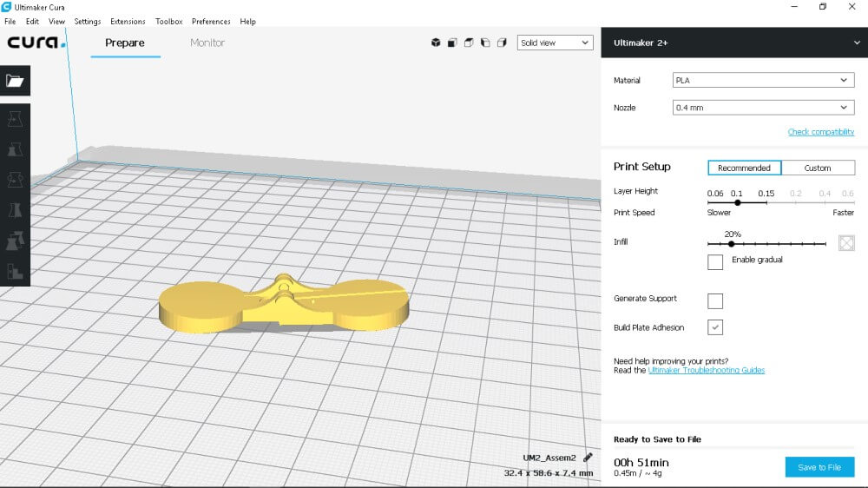The width and height of the screenshot is (868, 488).
Task: Open the Material PLA dropdown
Action: (x=763, y=80)
